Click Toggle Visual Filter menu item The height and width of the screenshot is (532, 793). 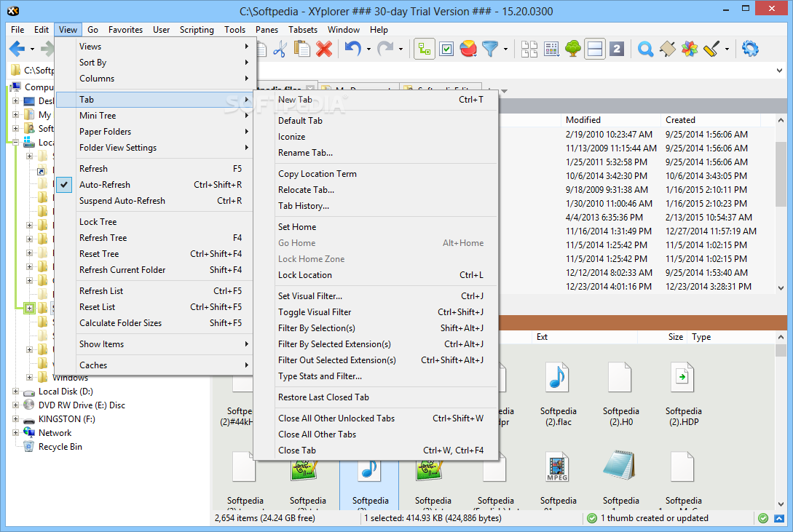point(376,312)
